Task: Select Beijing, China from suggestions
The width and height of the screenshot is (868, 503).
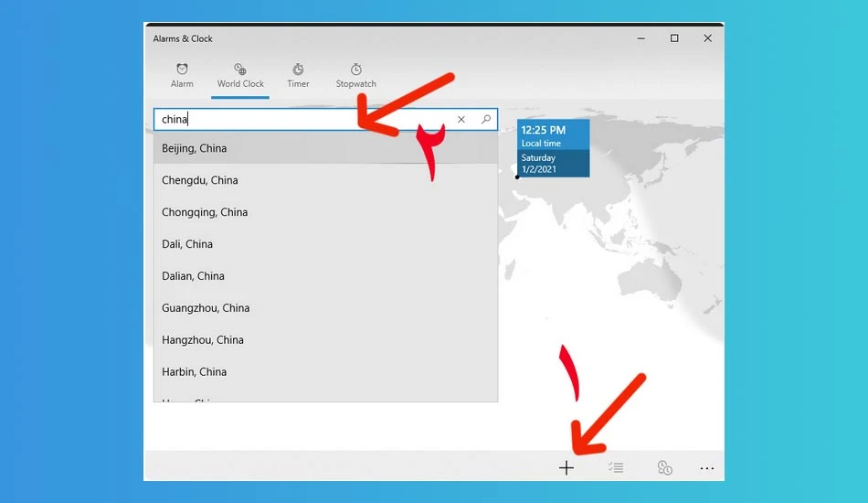Action: click(325, 148)
